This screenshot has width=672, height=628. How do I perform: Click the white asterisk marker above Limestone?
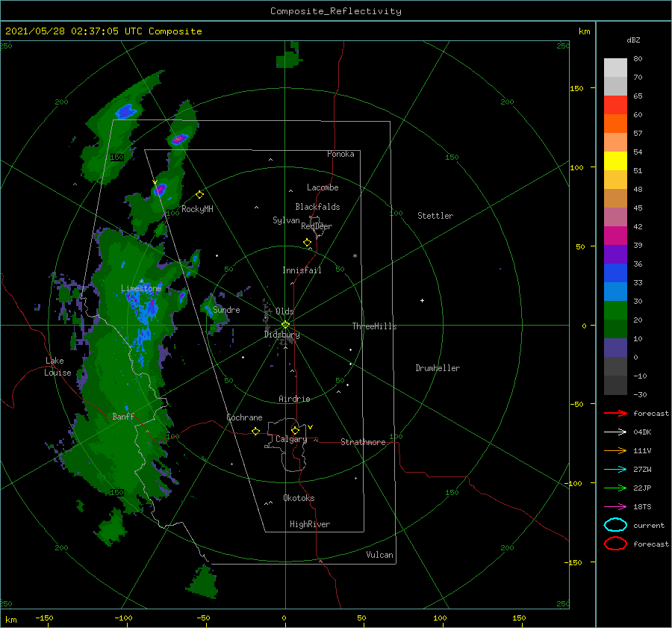[x=141, y=282]
